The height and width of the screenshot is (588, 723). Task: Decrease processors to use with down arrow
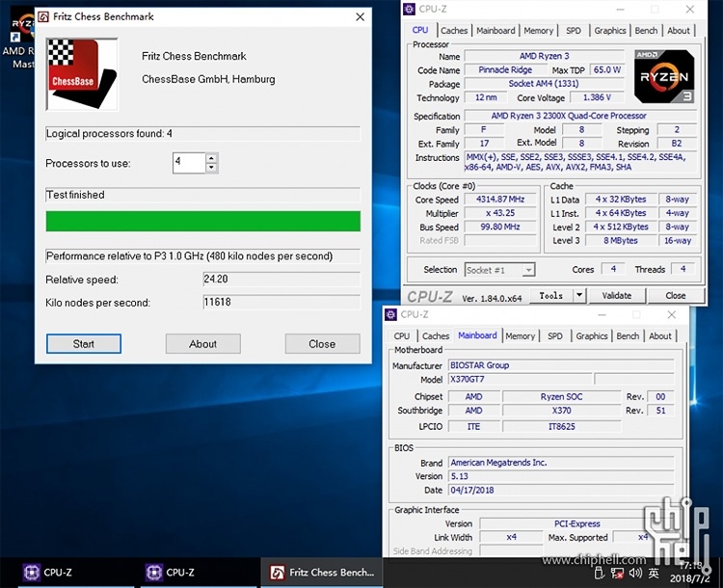(211, 168)
